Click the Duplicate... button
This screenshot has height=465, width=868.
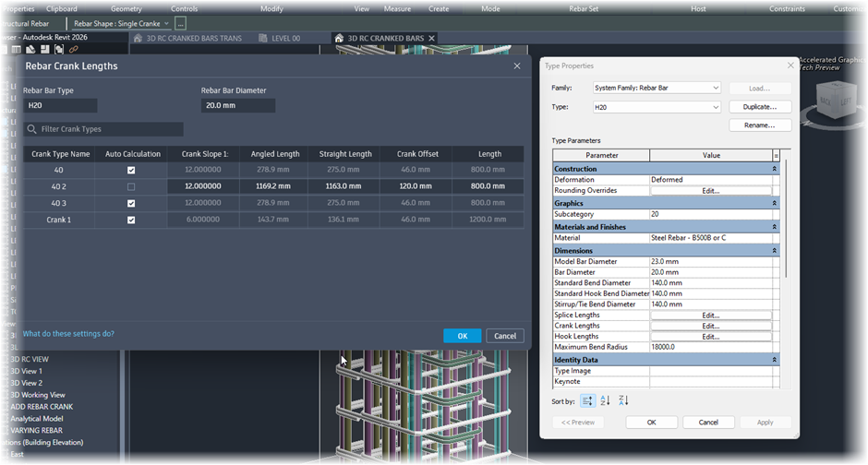[760, 107]
